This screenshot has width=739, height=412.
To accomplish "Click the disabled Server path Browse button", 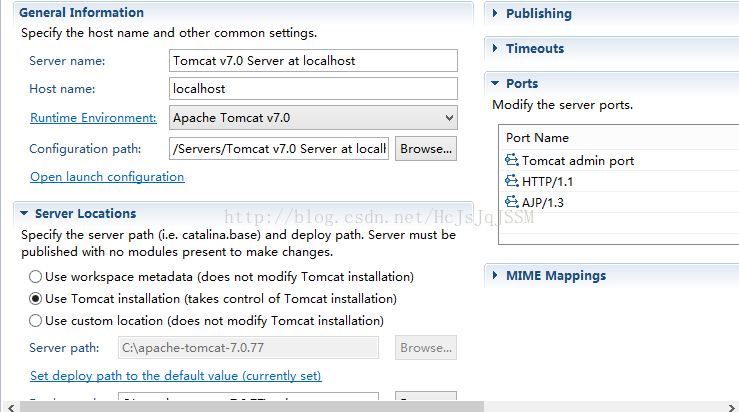I will (426, 348).
